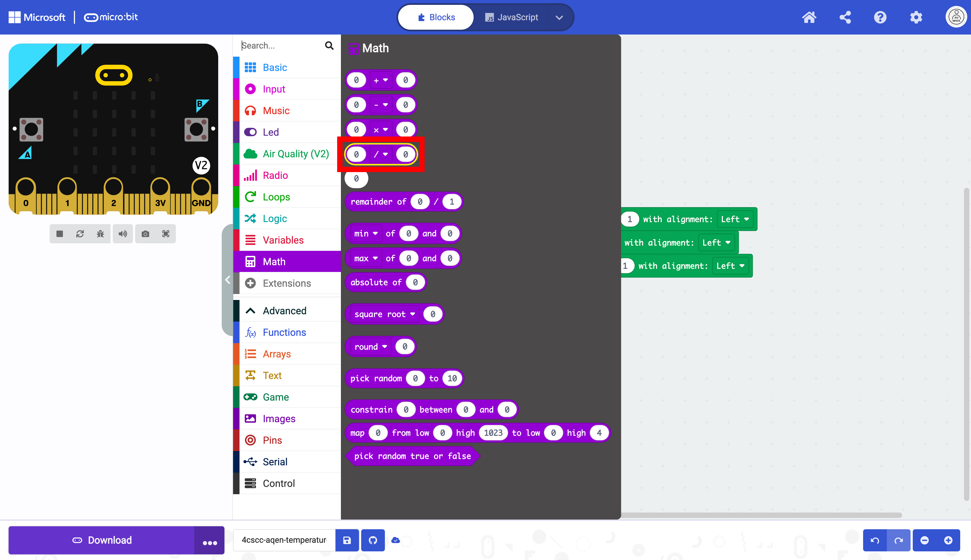
Task: Open the round function dropdown
Action: (371, 347)
